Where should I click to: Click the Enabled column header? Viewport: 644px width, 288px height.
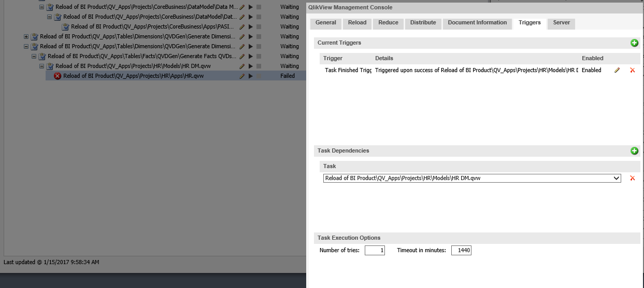tap(593, 58)
